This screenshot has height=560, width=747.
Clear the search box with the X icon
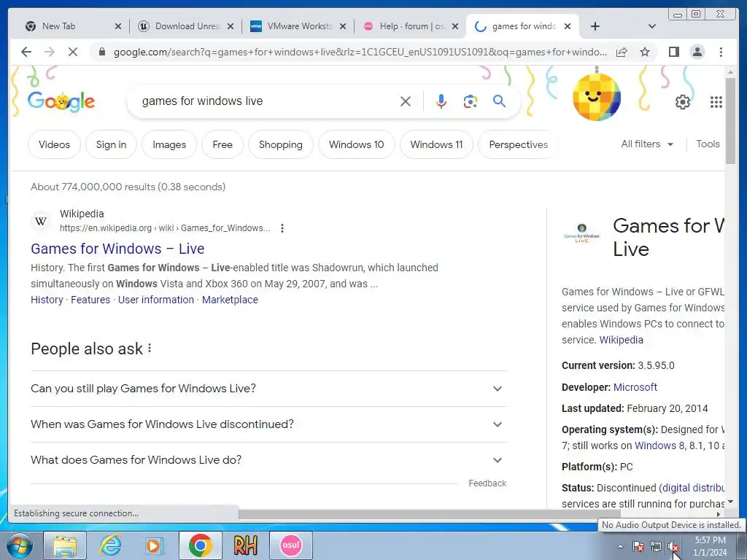click(406, 101)
